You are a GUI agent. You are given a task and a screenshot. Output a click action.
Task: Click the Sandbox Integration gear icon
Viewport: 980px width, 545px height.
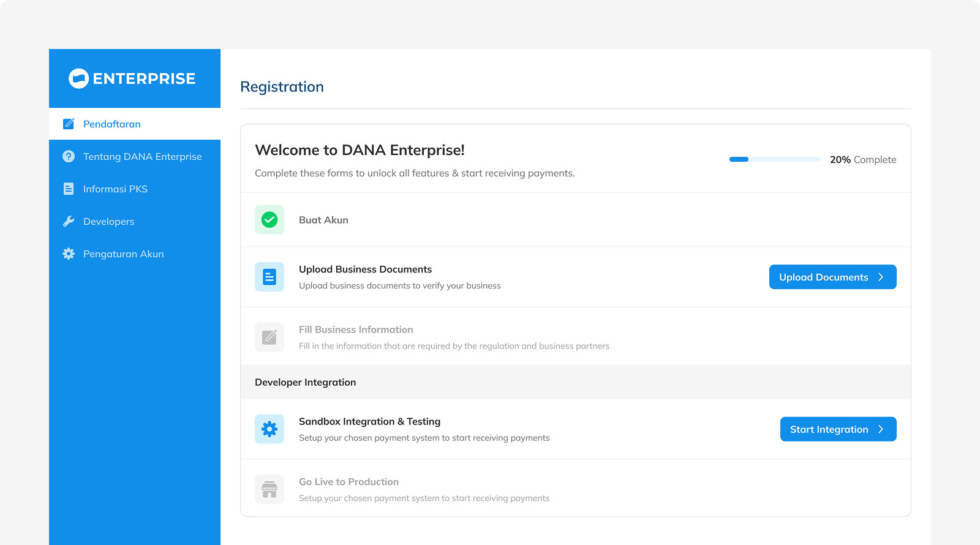point(269,429)
